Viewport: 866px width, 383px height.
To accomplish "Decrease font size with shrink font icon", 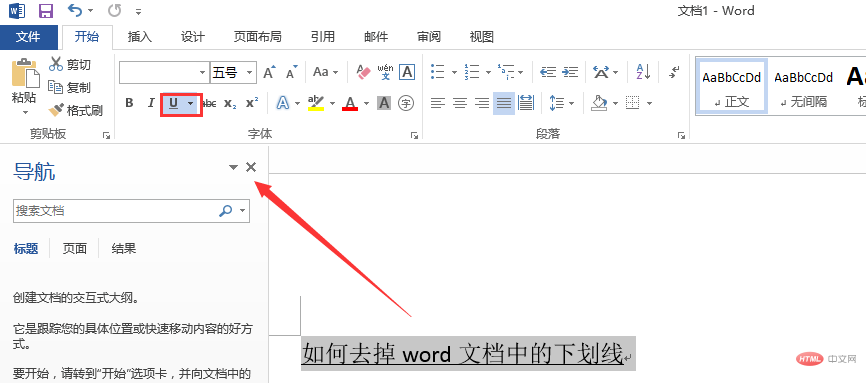I will [292, 72].
